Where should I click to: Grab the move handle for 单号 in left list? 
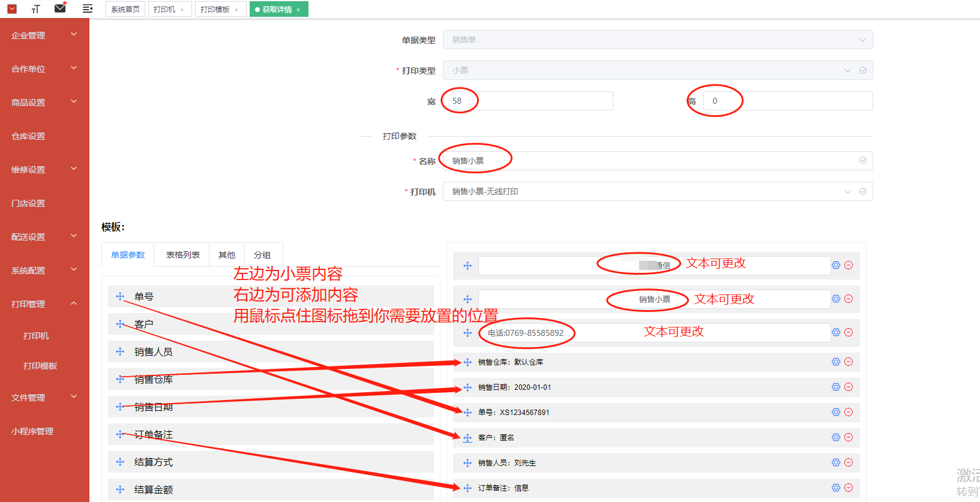coord(120,296)
